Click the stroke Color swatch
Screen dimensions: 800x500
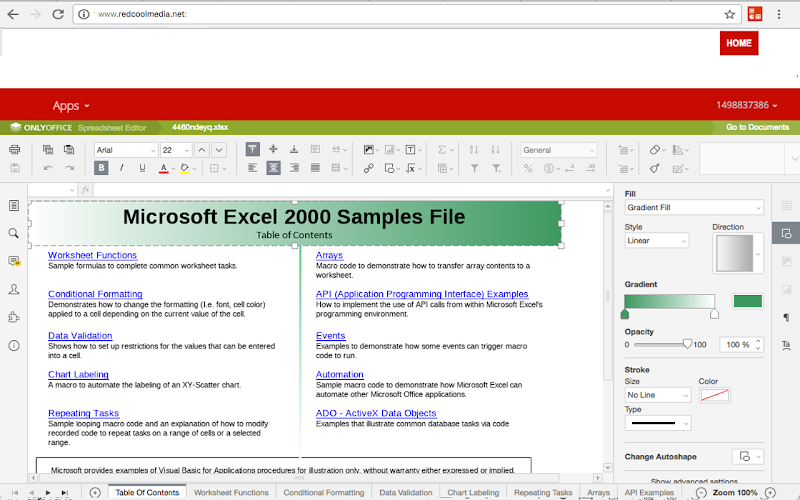[x=714, y=395]
